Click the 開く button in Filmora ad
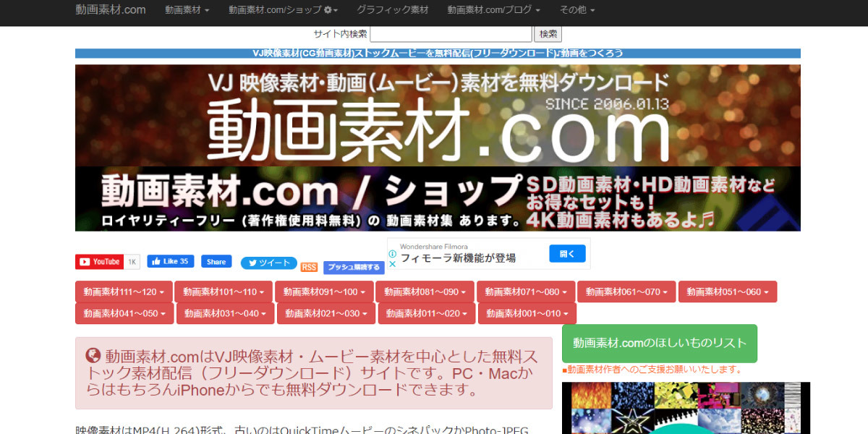This screenshot has width=868, height=434. click(x=567, y=254)
